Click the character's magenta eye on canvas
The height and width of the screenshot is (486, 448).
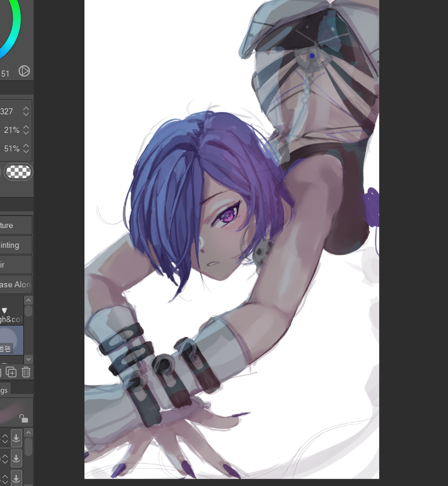(x=229, y=215)
